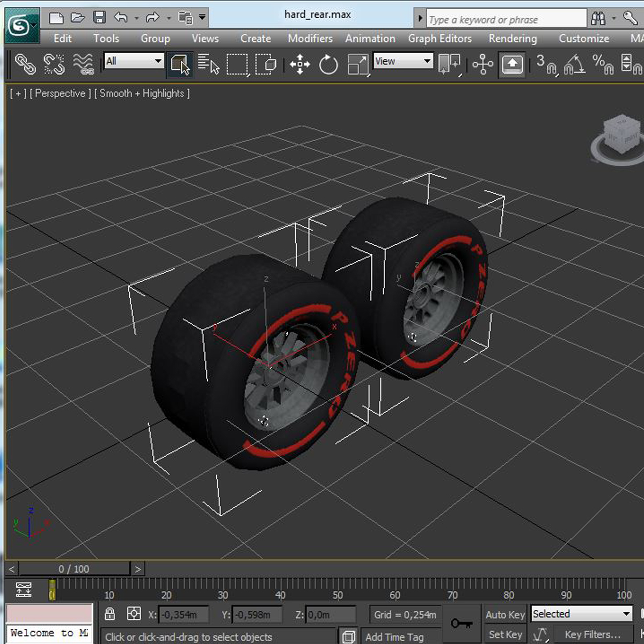This screenshot has height=644, width=644.
Task: Click the Undo arrow icon
Action: pyautogui.click(x=121, y=18)
